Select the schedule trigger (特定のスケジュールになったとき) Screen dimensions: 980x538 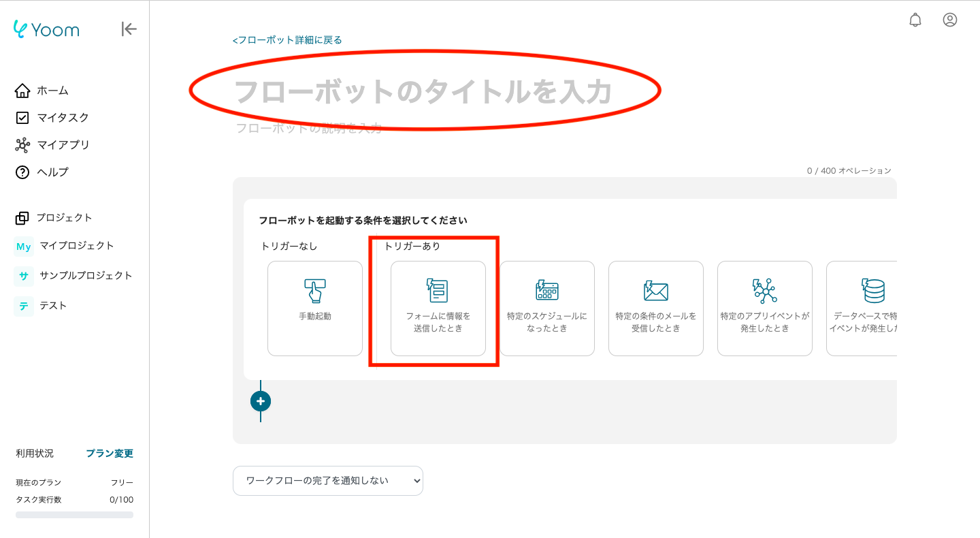(547, 308)
